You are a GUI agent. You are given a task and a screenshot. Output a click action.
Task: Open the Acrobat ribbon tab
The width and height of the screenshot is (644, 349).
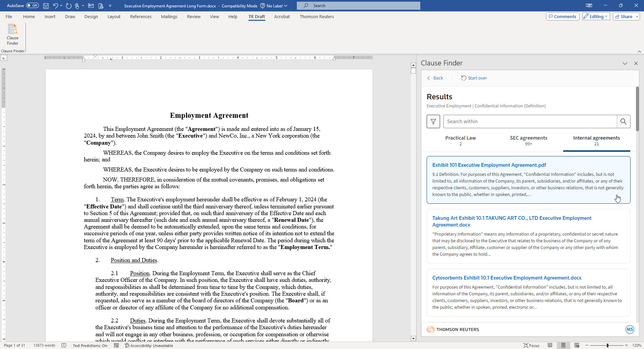click(x=282, y=16)
